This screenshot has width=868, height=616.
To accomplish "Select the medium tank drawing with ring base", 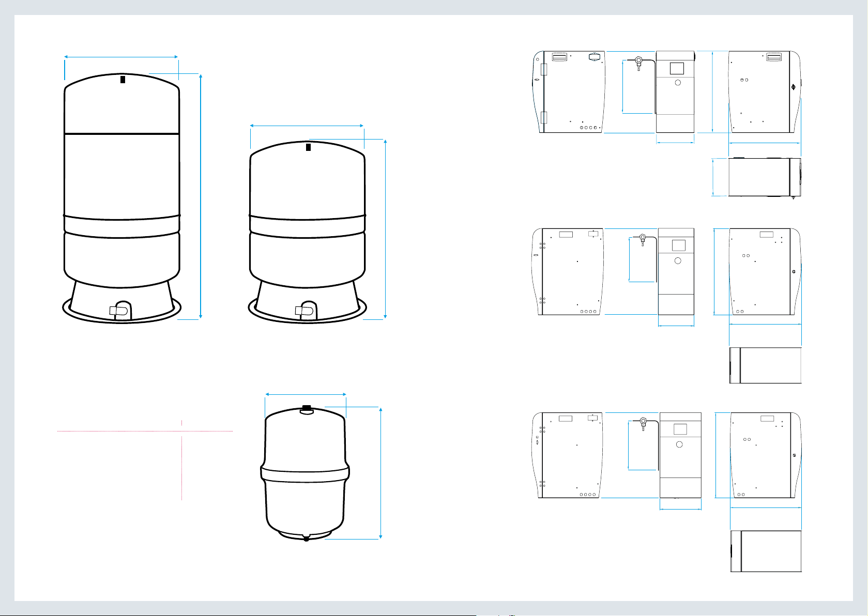I will pos(308,232).
